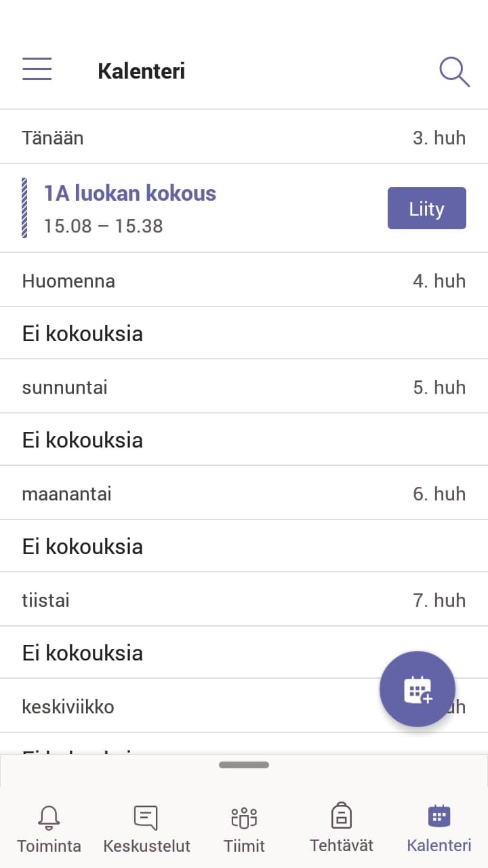The image size is (488, 868).
Task: Join the 1A luokan kokous meeting
Action: point(426,208)
